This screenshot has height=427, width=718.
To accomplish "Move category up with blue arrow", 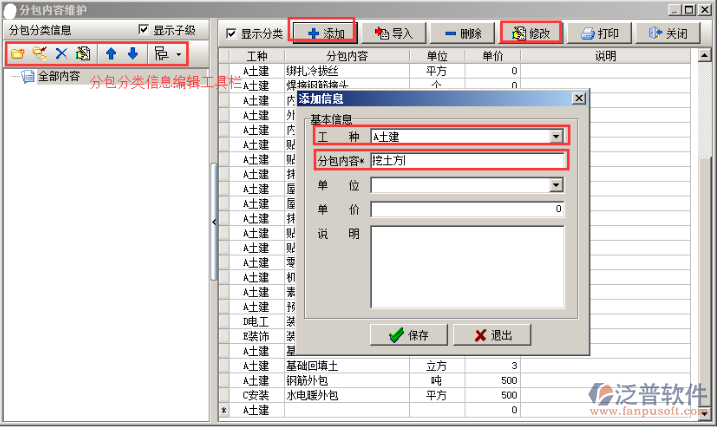I will (111, 54).
